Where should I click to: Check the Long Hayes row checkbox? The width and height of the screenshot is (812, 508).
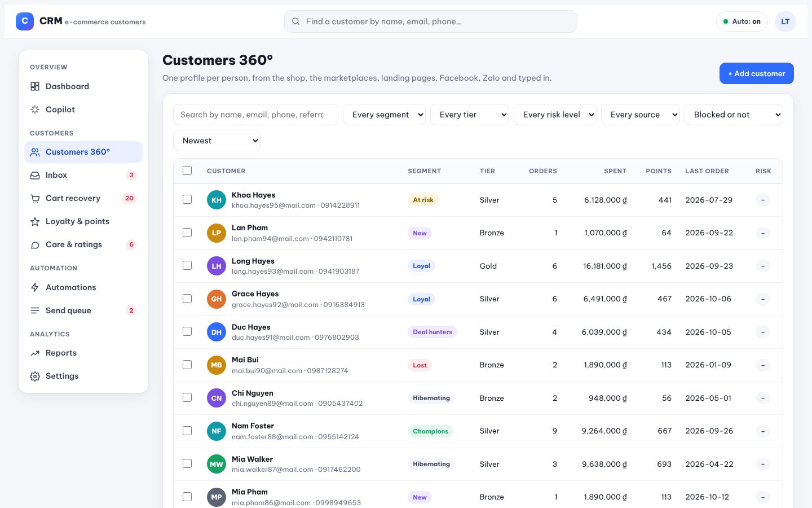click(187, 265)
